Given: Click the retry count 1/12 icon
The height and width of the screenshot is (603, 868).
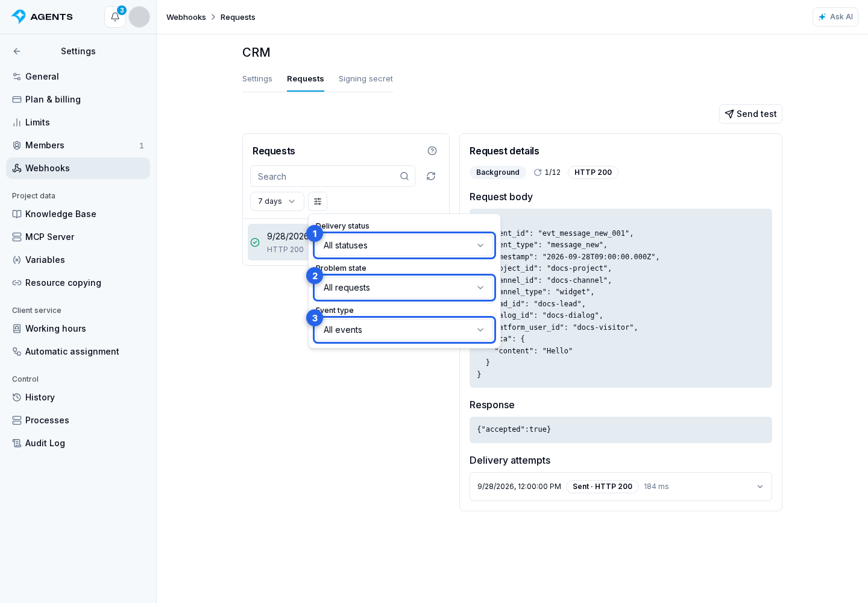Looking at the screenshot, I should pos(538,172).
